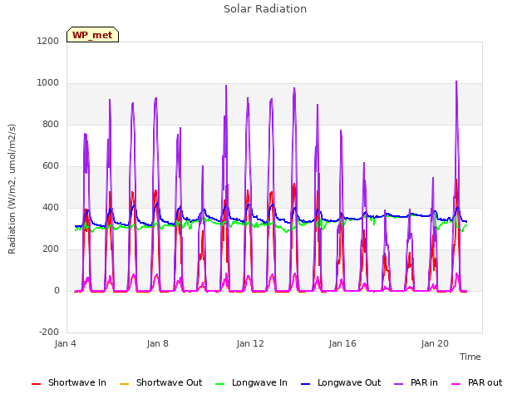Toggle Shortwave In legend label
The width and height of the screenshot is (532, 399).
[77, 382]
